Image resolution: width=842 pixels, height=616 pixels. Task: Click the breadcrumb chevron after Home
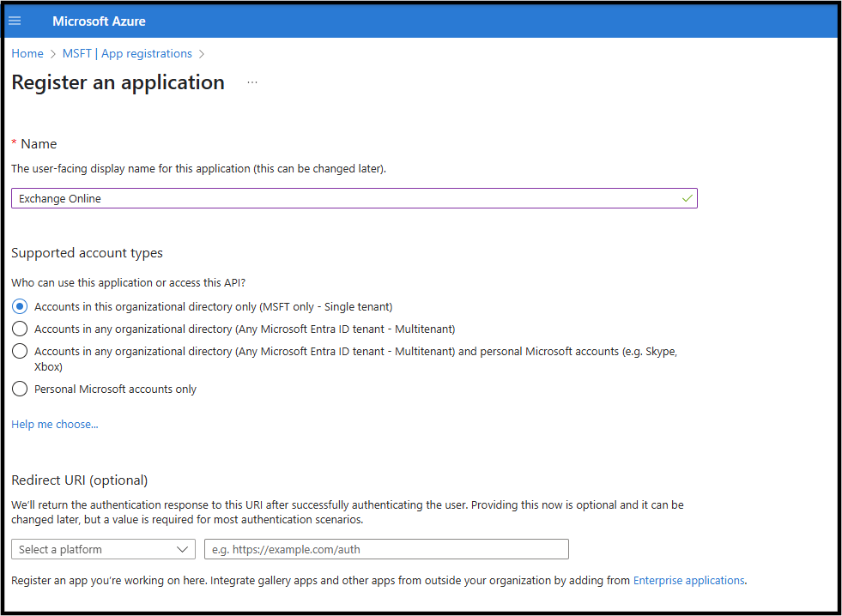coord(51,53)
